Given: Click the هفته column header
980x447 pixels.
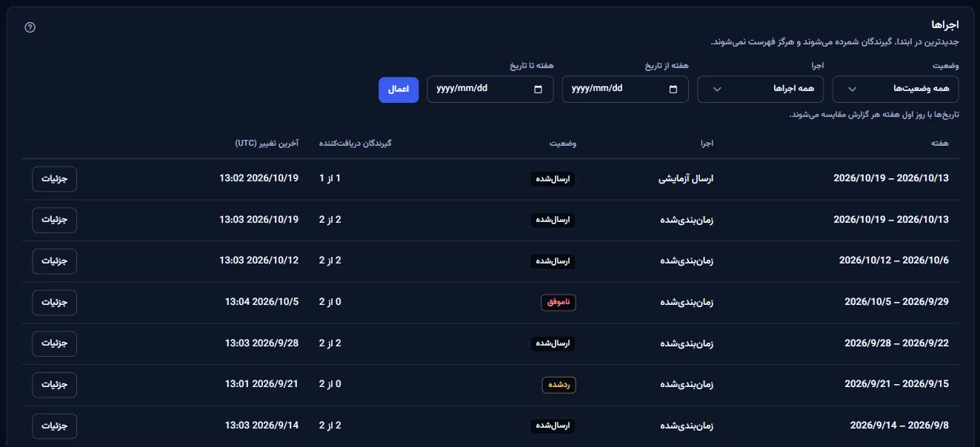Looking at the screenshot, I should coord(939,143).
